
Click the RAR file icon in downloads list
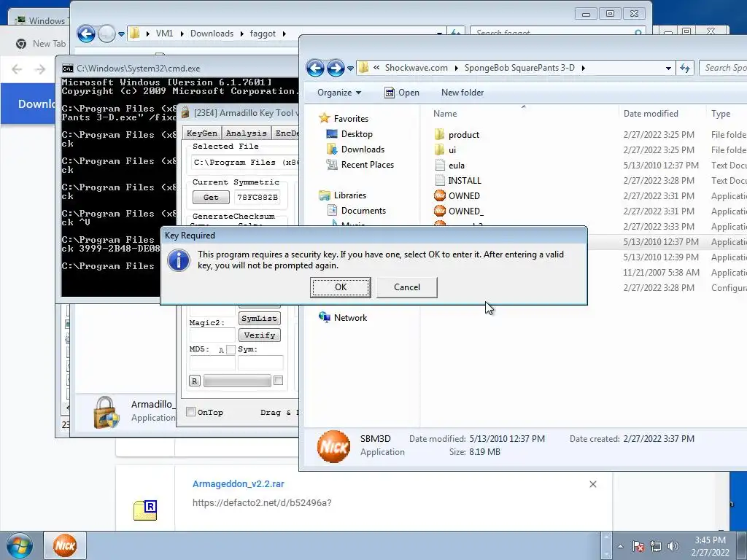(x=145, y=510)
